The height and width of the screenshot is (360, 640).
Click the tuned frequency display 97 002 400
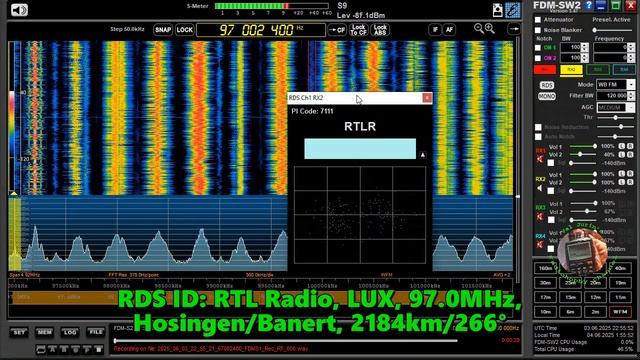tap(261, 30)
